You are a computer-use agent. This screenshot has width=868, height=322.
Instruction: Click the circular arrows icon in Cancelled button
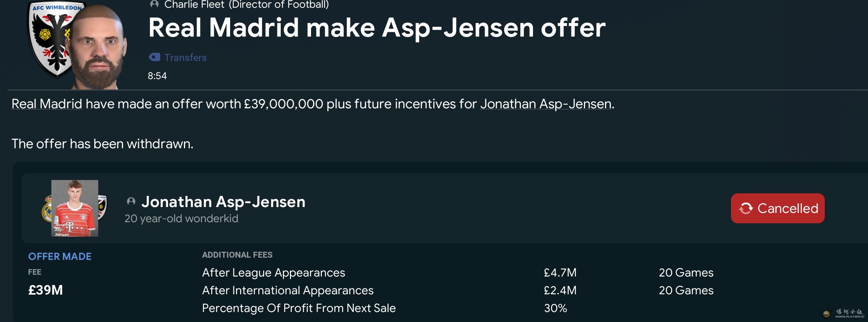(746, 208)
